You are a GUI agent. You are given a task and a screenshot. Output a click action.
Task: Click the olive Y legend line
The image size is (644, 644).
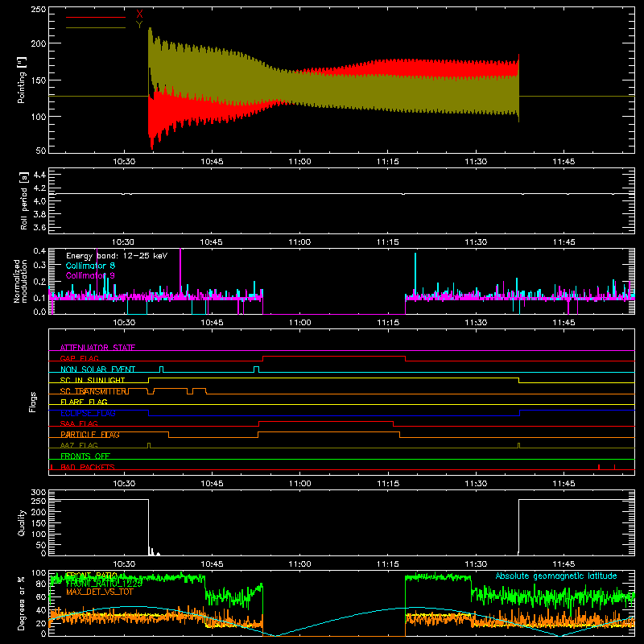pyautogui.click(x=96, y=28)
